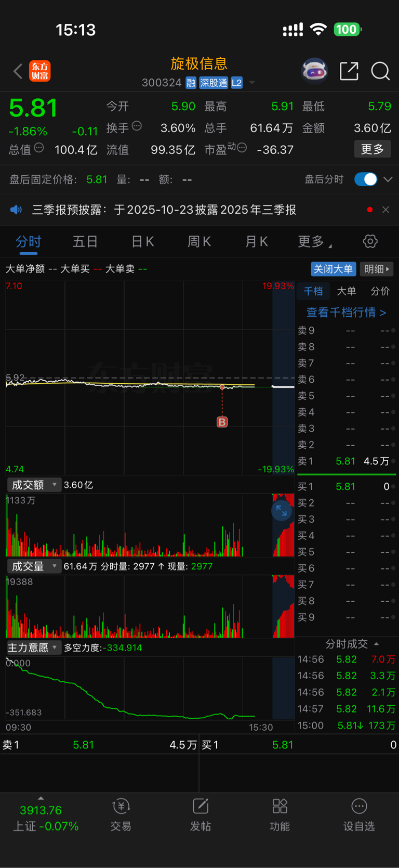Open the 明细 details button

coord(377,269)
